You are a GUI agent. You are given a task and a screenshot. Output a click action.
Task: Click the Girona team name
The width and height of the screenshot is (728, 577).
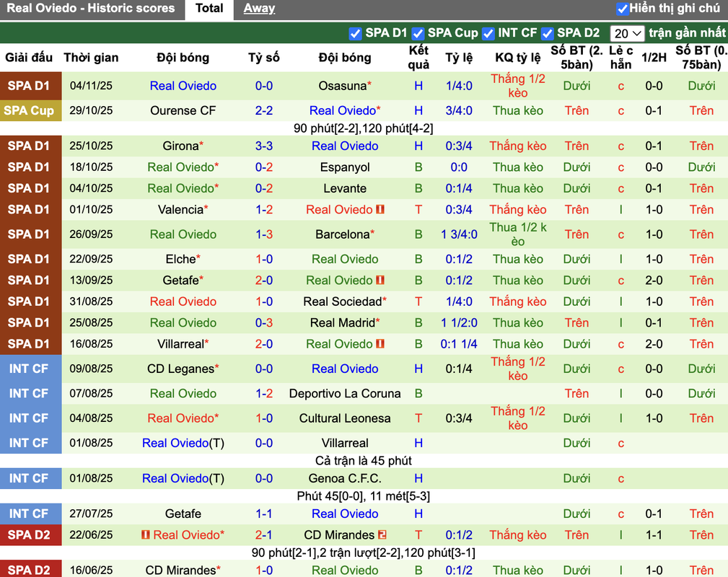(x=180, y=146)
